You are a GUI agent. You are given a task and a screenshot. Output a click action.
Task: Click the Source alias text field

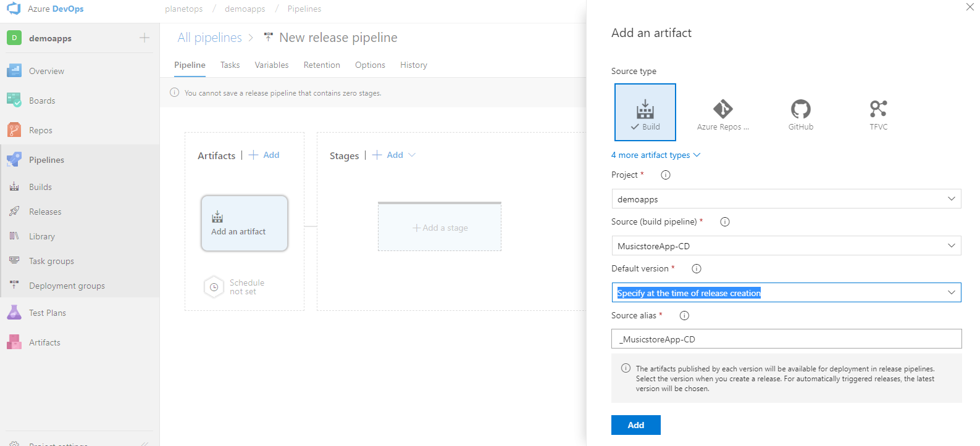[786, 339]
